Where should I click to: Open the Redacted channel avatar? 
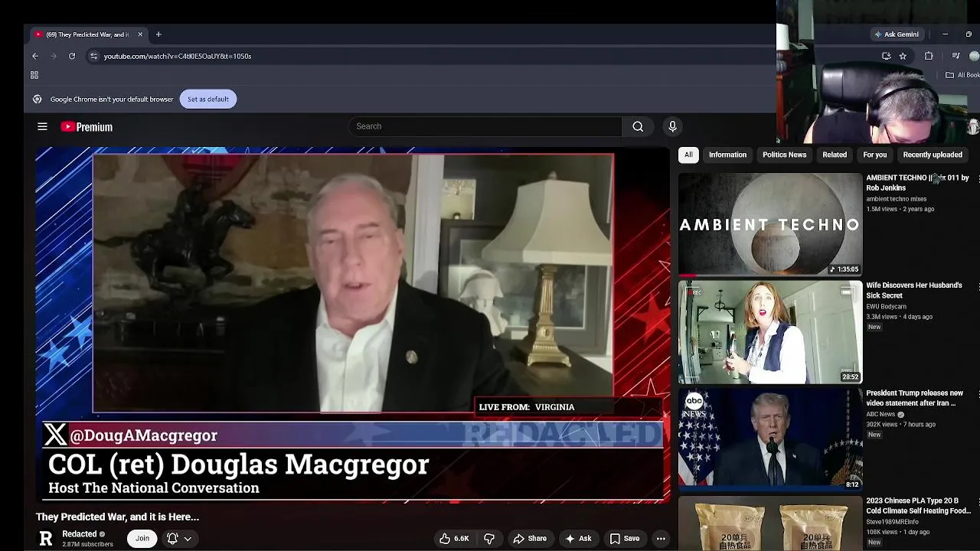[46, 539]
